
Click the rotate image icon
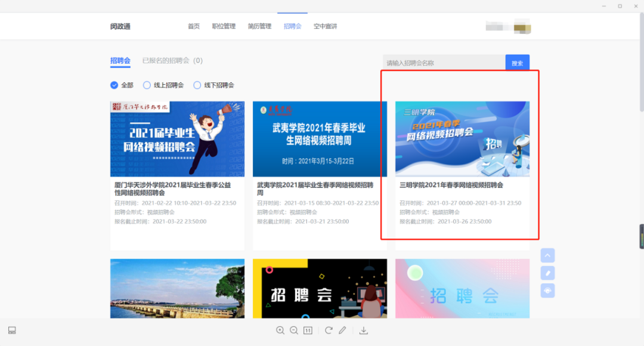tap(329, 330)
